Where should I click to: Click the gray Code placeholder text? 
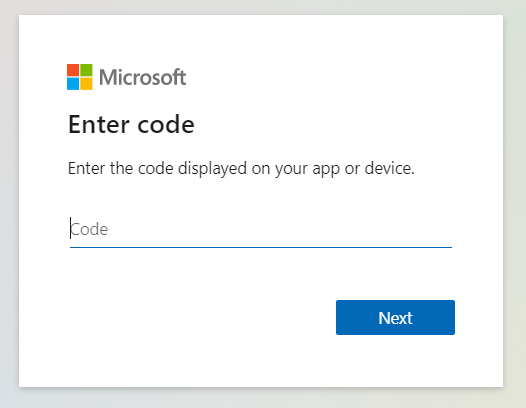coord(89,230)
